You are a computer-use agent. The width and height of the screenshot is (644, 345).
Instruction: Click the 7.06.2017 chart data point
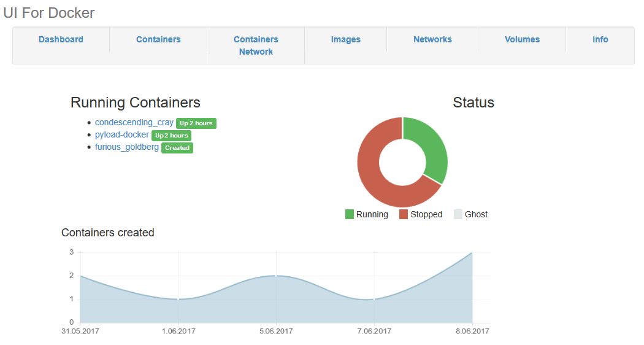pyautogui.click(x=374, y=300)
